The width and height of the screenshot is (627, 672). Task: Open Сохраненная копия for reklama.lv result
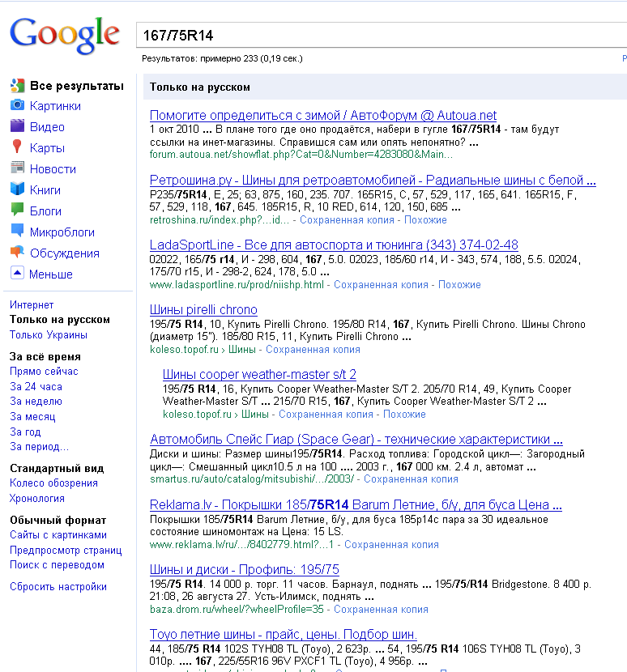[391, 544]
